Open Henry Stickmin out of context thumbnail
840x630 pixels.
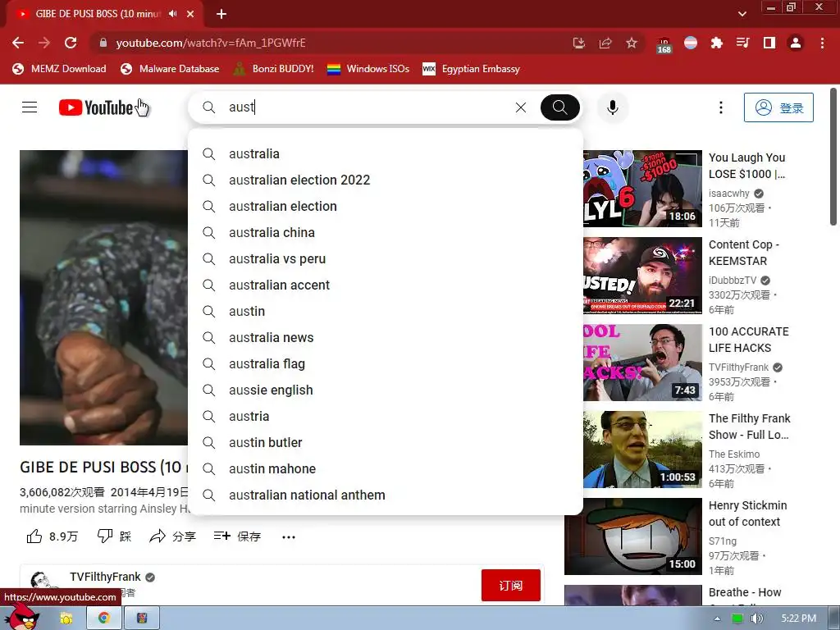(x=633, y=536)
